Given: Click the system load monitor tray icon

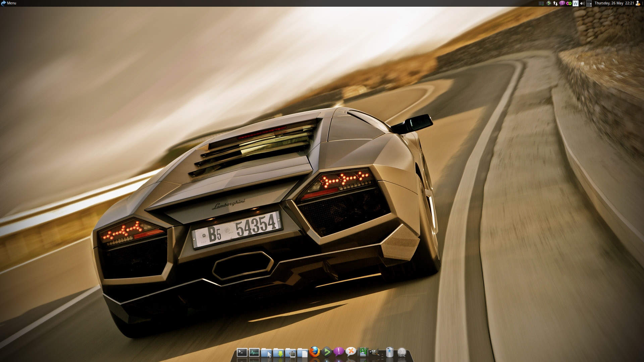Looking at the screenshot, I should point(541,3).
